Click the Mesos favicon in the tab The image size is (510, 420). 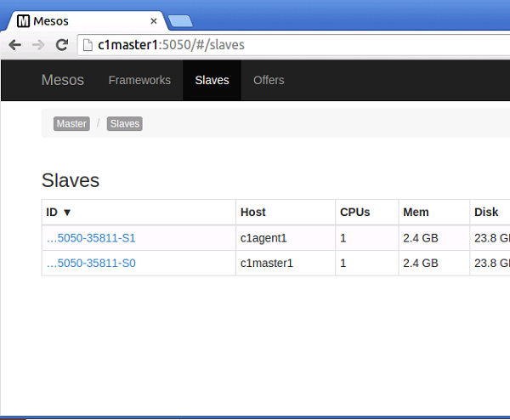[x=23, y=21]
